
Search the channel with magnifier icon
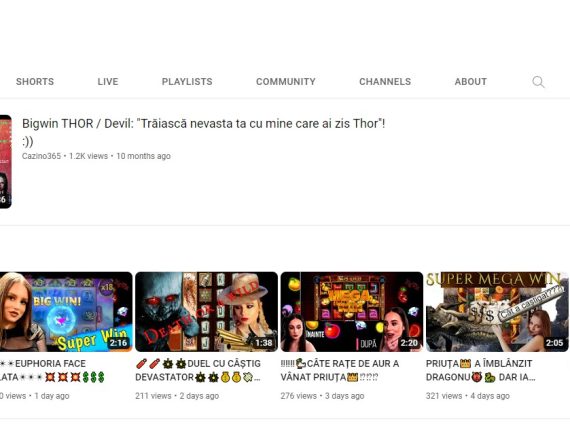click(x=538, y=82)
